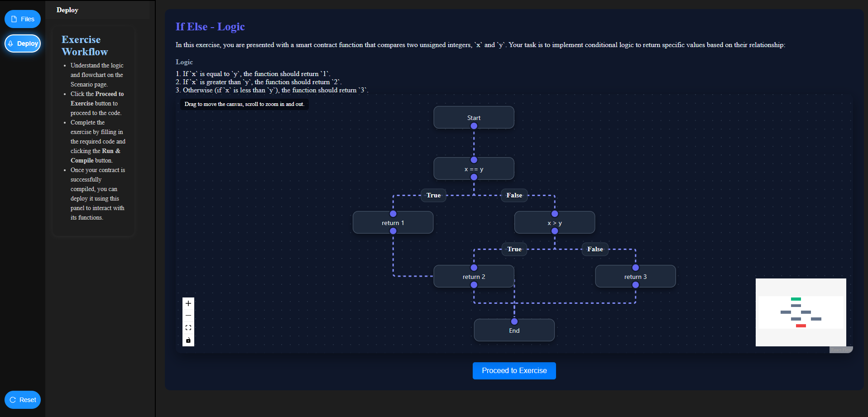The width and height of the screenshot is (868, 417).
Task: Open the React Flow attribution link
Action: (x=841, y=349)
